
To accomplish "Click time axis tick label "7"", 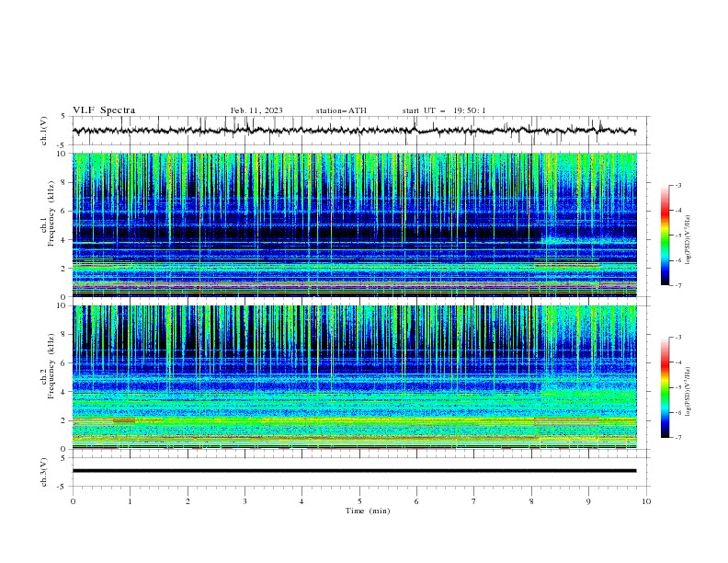I will click(x=474, y=501).
